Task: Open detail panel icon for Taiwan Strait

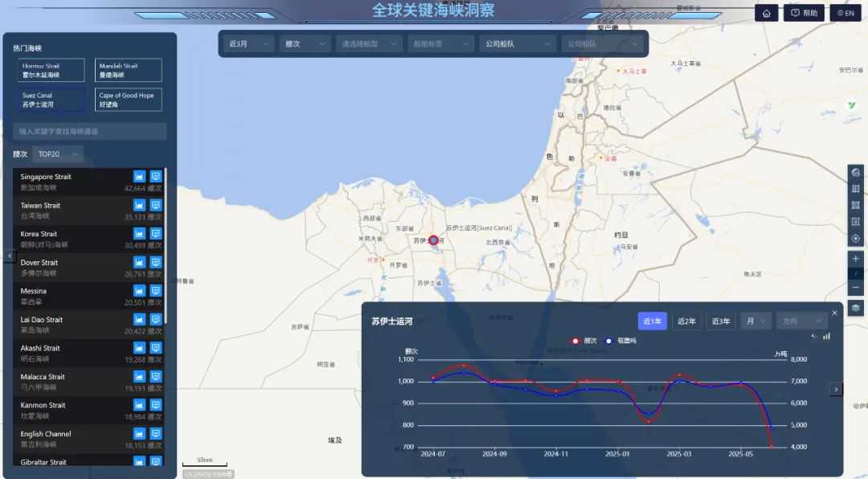Action: pos(156,205)
